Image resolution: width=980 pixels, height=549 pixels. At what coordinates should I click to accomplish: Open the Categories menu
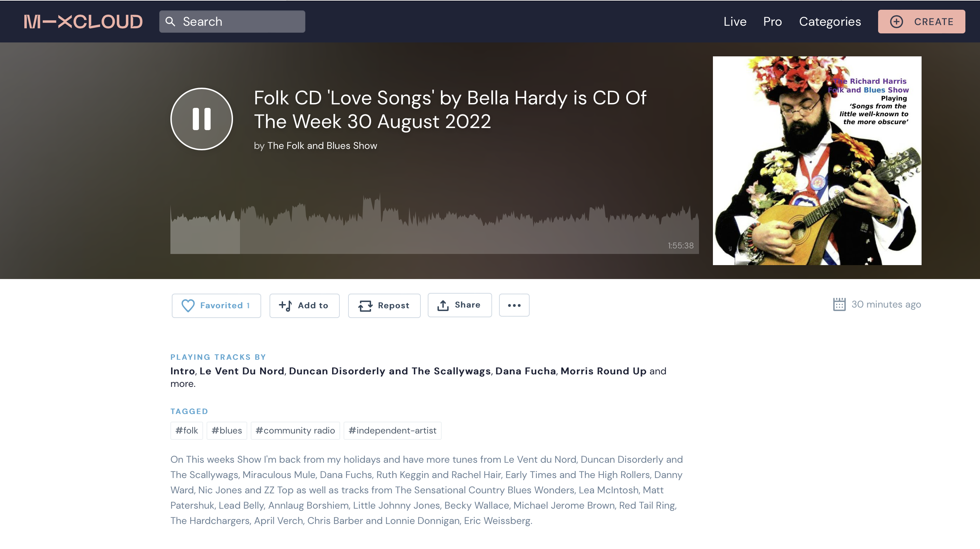(x=830, y=22)
